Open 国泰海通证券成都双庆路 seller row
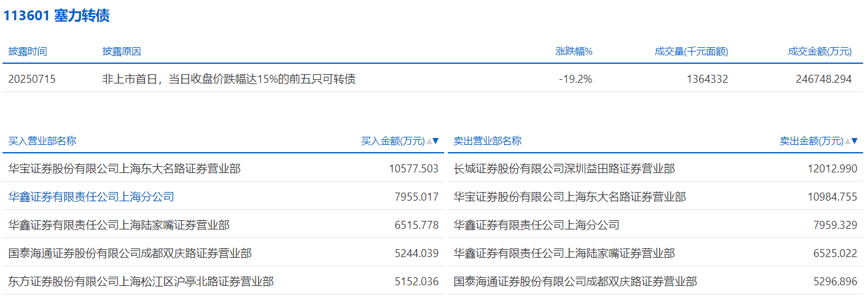This screenshot has width=868, height=300. (x=575, y=282)
